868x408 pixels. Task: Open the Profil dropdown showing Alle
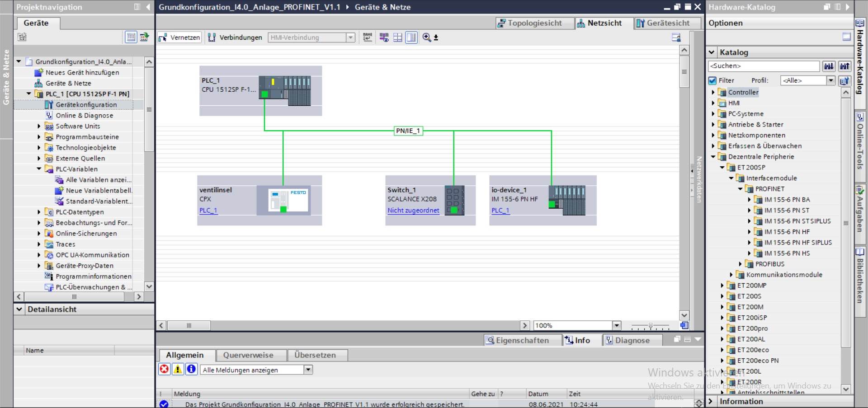(830, 80)
